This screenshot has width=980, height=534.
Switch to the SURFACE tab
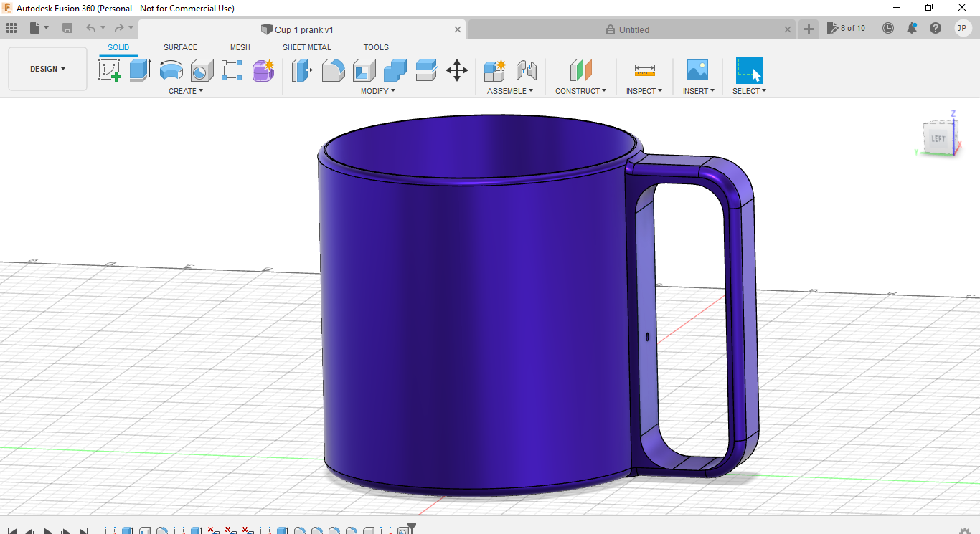[x=180, y=47]
